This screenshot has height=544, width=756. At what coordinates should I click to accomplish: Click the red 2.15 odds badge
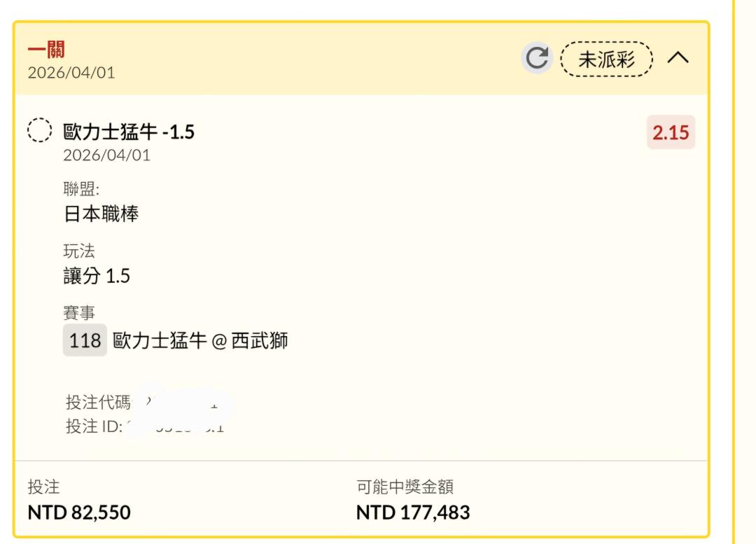pos(671,132)
